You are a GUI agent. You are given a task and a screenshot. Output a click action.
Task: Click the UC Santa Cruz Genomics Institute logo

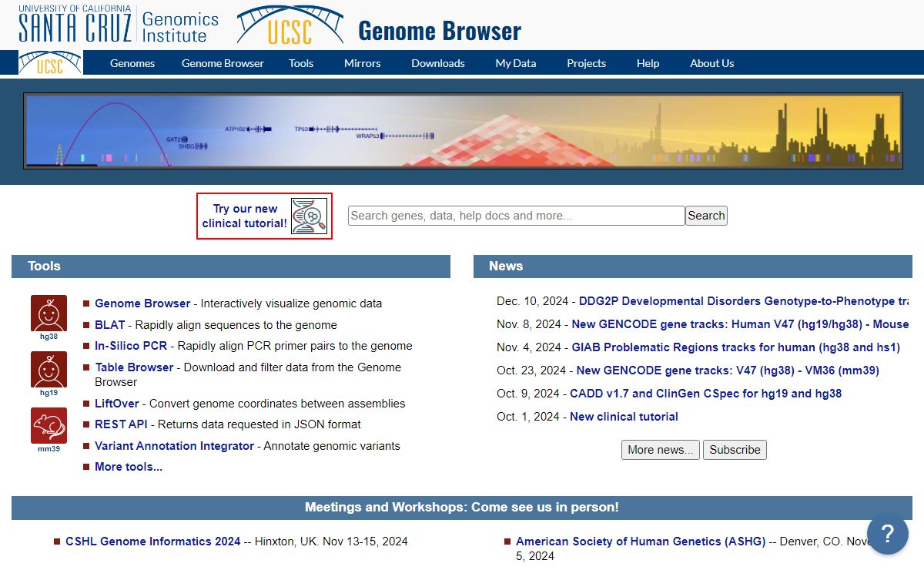pyautogui.click(x=119, y=25)
